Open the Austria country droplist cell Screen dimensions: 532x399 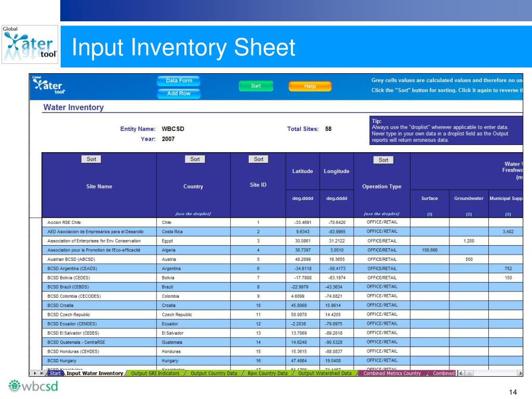pyautogui.click(x=193, y=259)
